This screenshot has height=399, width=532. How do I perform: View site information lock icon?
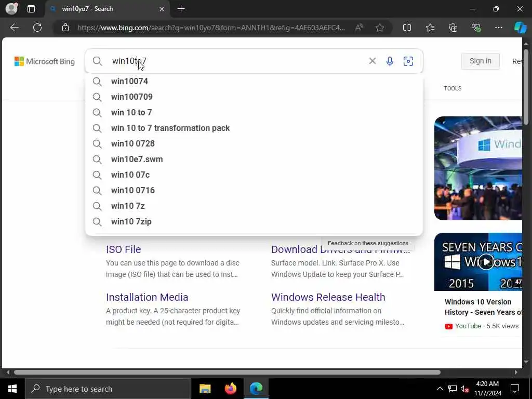(65, 28)
